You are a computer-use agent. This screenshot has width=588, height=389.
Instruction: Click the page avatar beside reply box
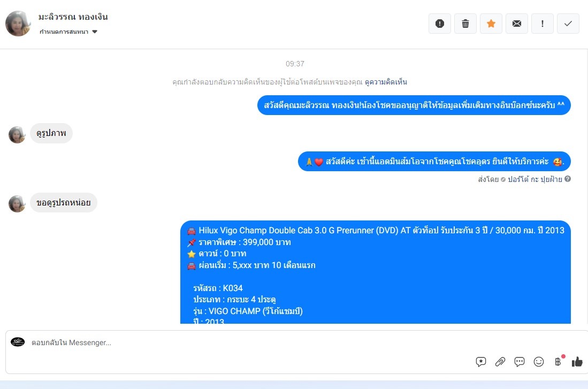(18, 342)
